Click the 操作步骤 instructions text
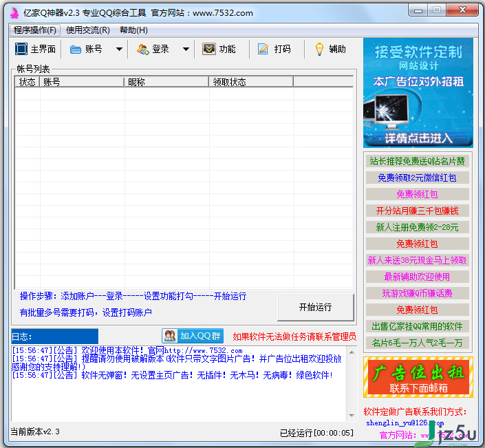Viewport: 485px width, 448px height. [133, 296]
